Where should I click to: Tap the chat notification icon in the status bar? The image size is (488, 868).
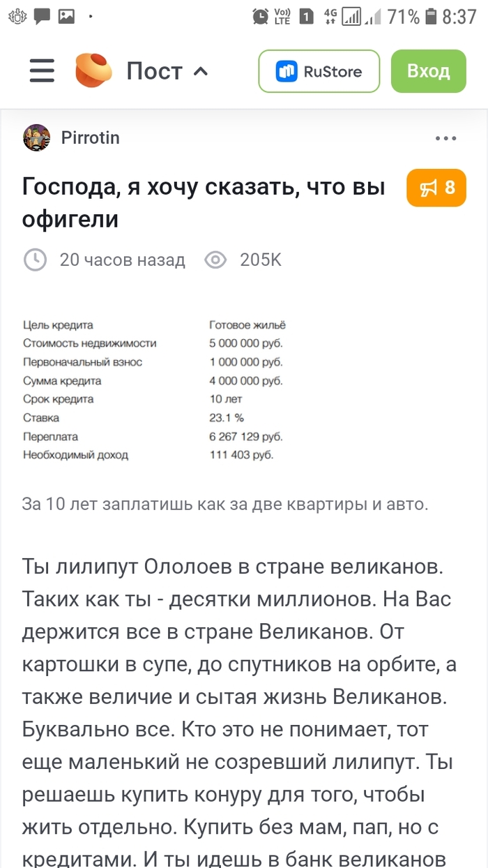click(x=43, y=16)
